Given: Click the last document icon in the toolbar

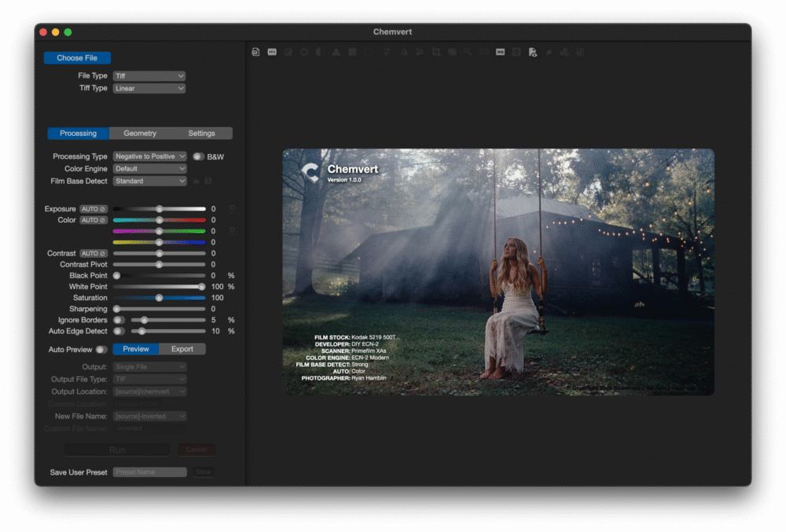Looking at the screenshot, I should [581, 52].
